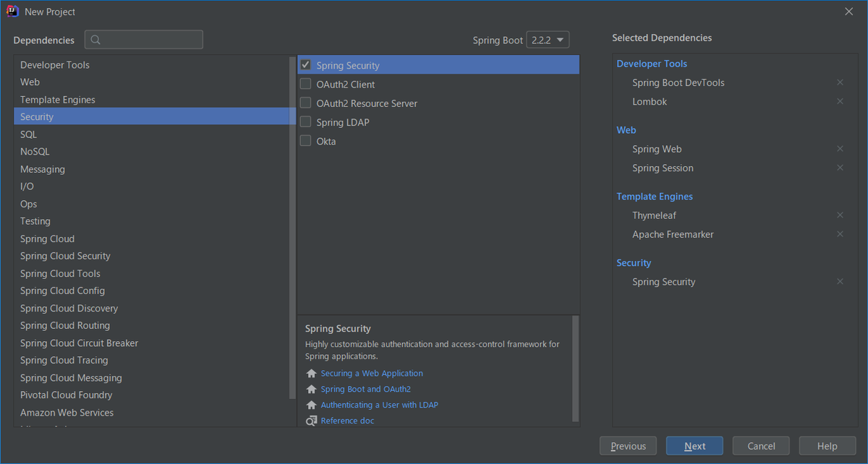Open Authenticating a User with LDAP guide
Image resolution: width=868 pixels, height=464 pixels.
(x=379, y=405)
